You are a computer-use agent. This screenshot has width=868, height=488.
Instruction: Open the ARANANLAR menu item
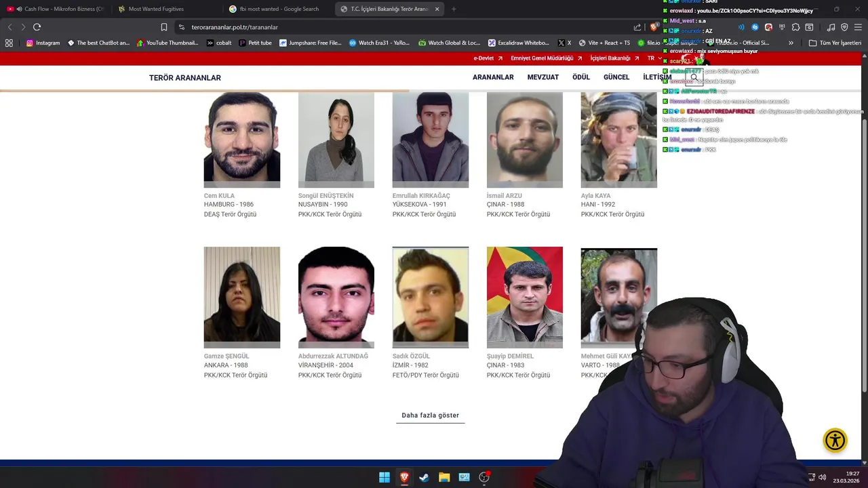(x=493, y=77)
